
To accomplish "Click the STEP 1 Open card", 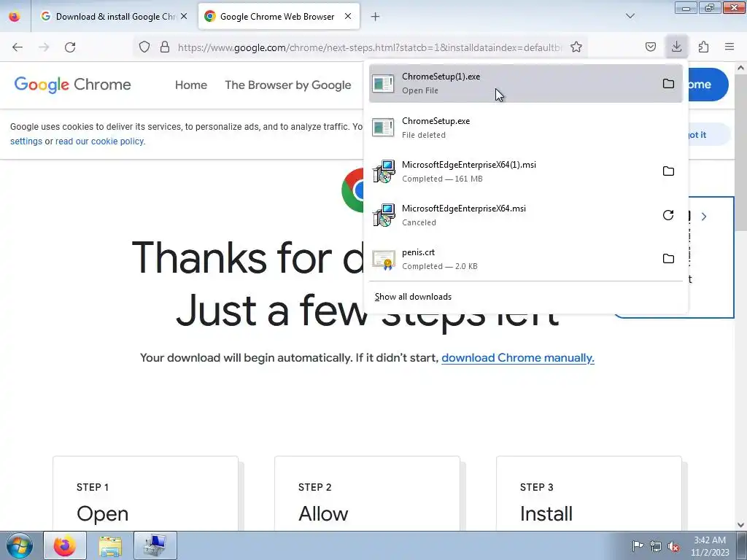I will point(145,494).
